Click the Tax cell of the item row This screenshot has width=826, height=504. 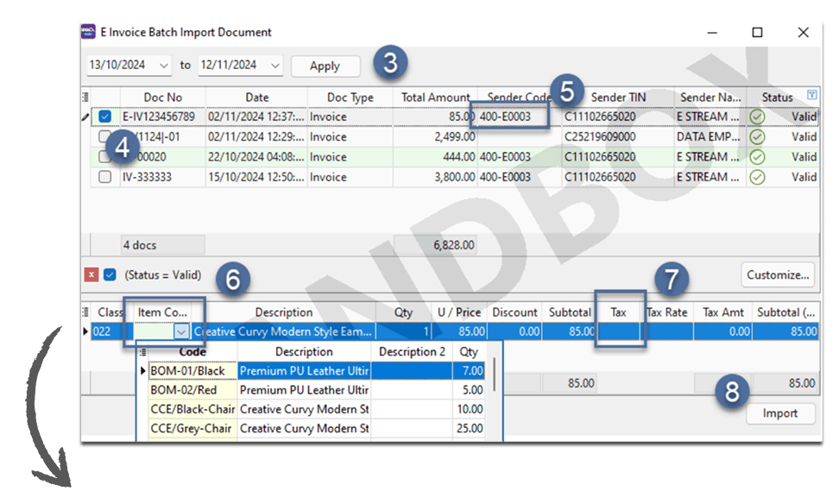coord(619,331)
